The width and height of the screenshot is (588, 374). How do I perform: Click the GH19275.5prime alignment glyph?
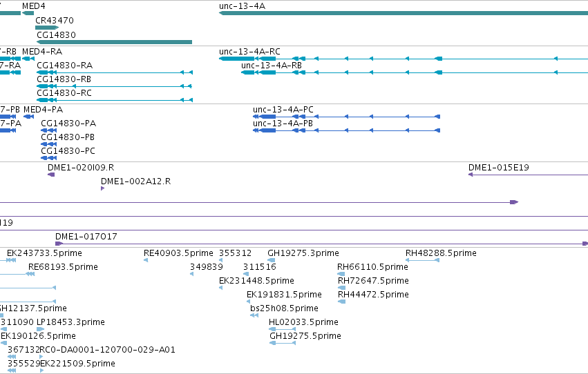[x=283, y=343]
